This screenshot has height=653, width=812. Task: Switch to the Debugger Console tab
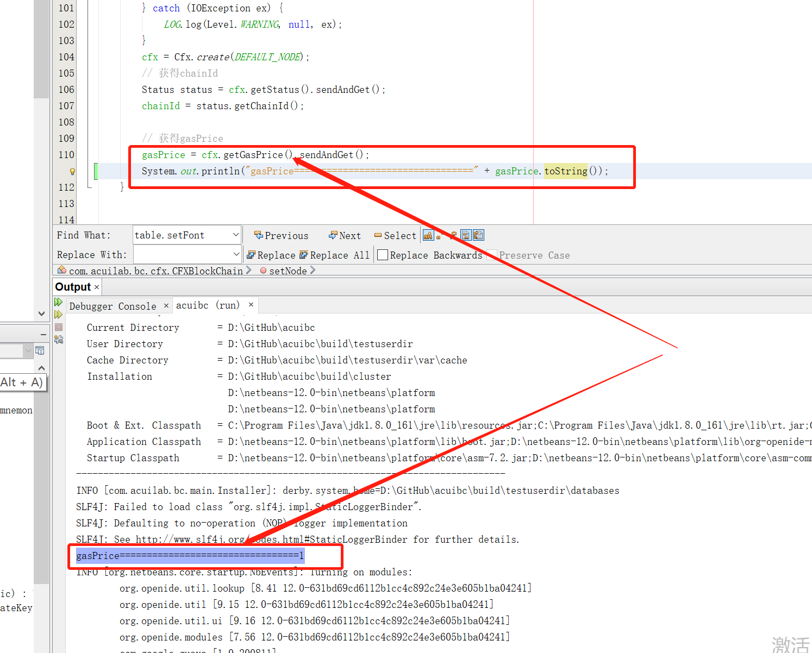point(113,306)
